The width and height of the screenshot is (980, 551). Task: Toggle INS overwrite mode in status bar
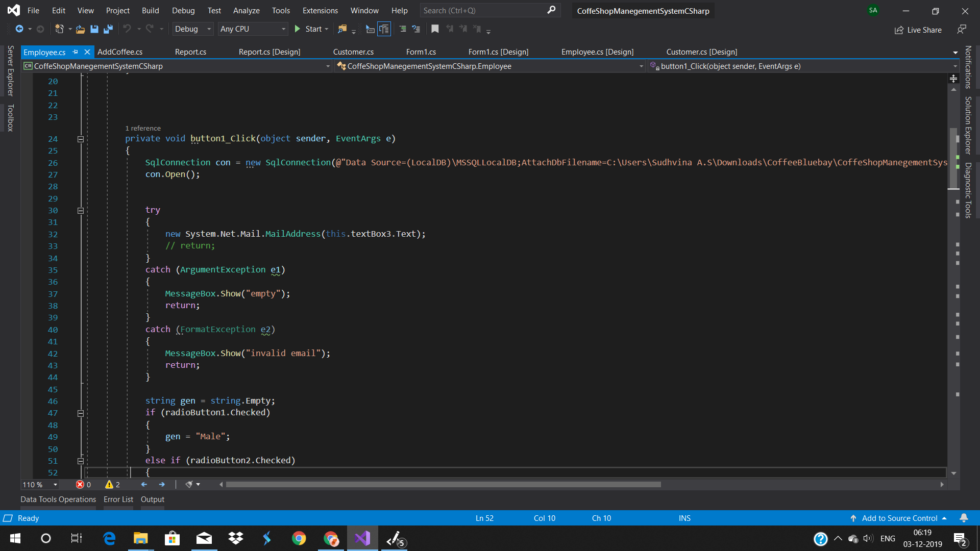(x=684, y=518)
